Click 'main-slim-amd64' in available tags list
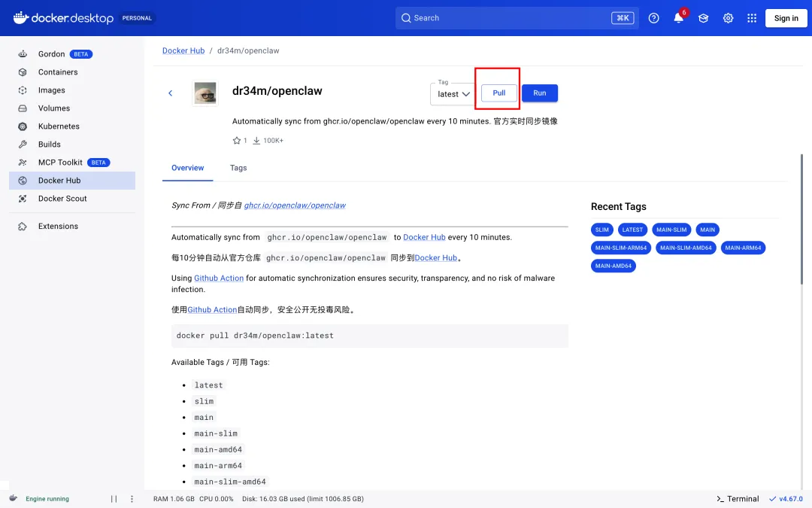The width and height of the screenshot is (812, 508). tap(230, 482)
